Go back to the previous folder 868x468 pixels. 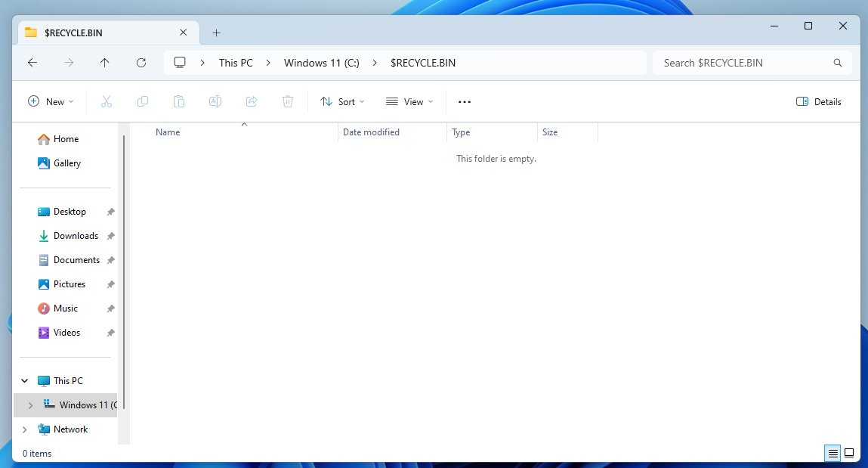pyautogui.click(x=32, y=63)
